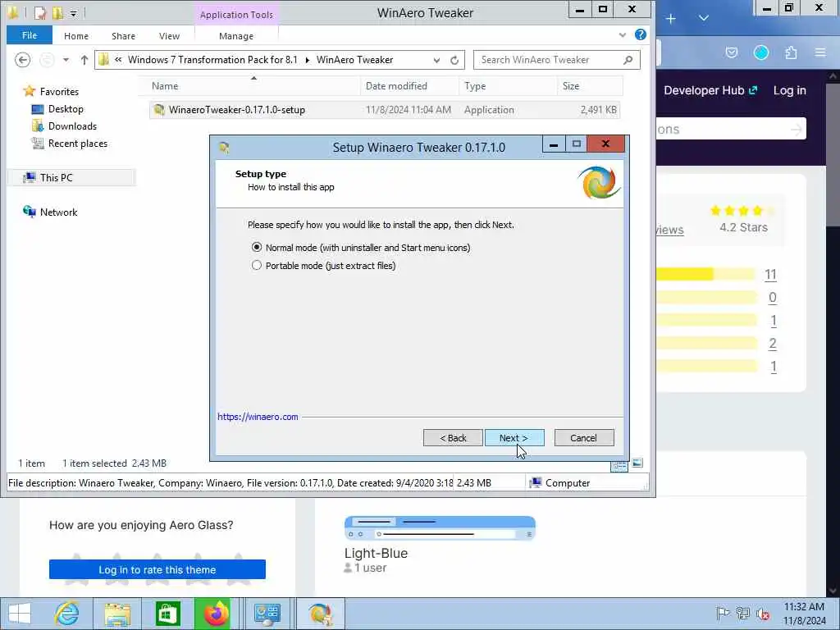Switch to the View ribbon tab

(169, 36)
